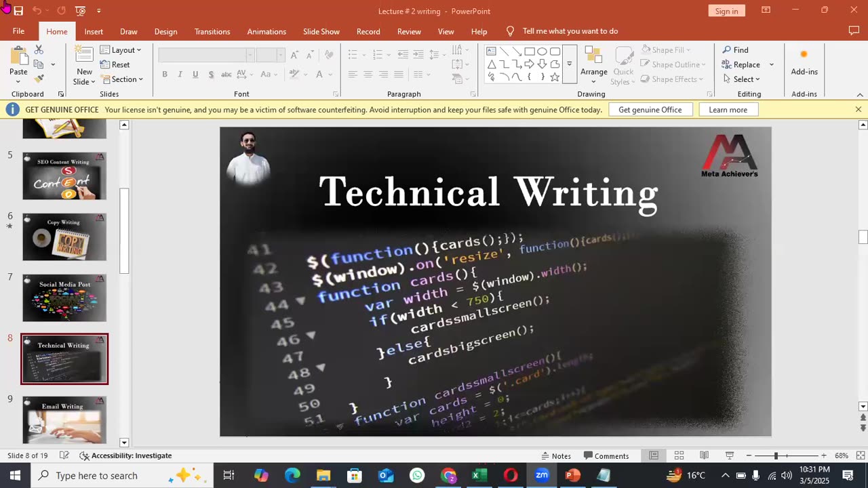Open the Arrange objects tool
The width and height of the screenshot is (868, 488).
594,66
